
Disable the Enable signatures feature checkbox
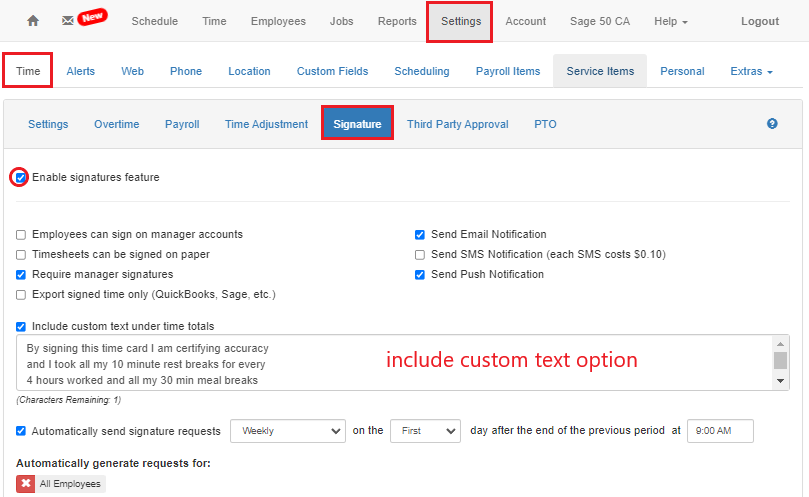pyautogui.click(x=21, y=178)
